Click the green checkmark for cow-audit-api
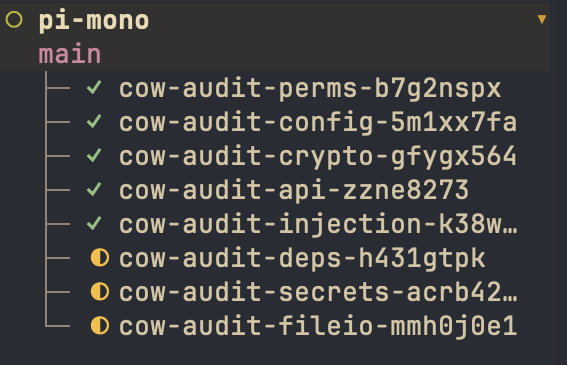The height and width of the screenshot is (365, 567). [94, 190]
